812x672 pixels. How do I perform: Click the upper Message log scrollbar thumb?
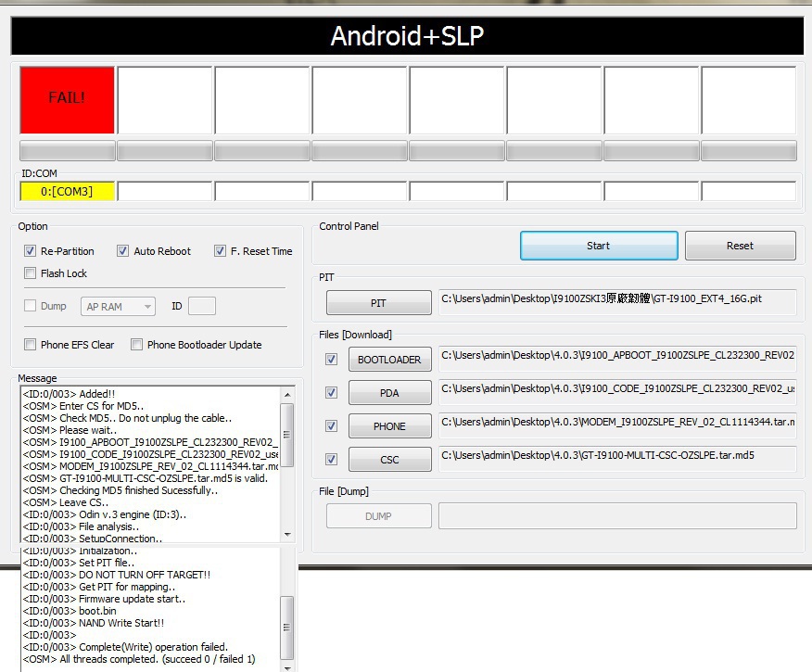pos(287,435)
